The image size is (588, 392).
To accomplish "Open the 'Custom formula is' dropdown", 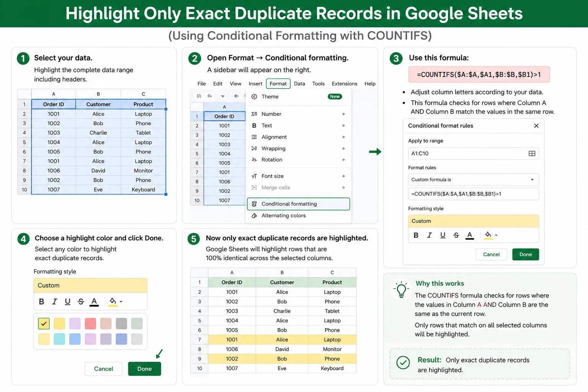I will tap(474, 180).
